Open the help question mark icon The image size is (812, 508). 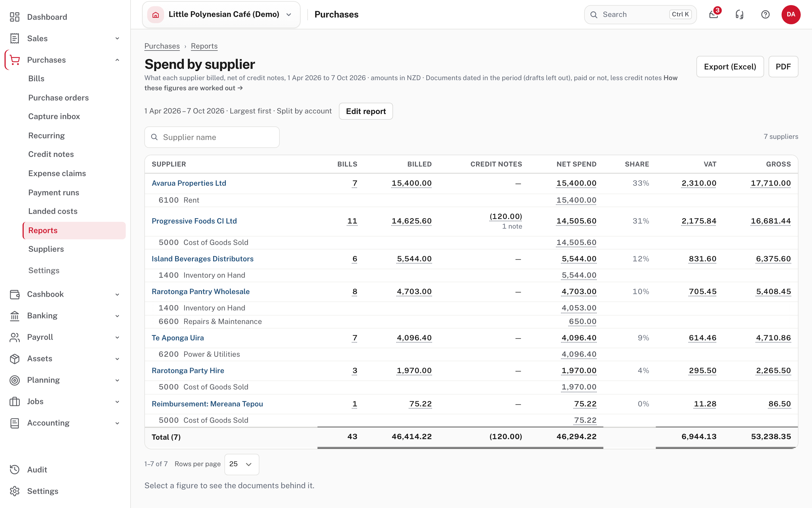765,14
